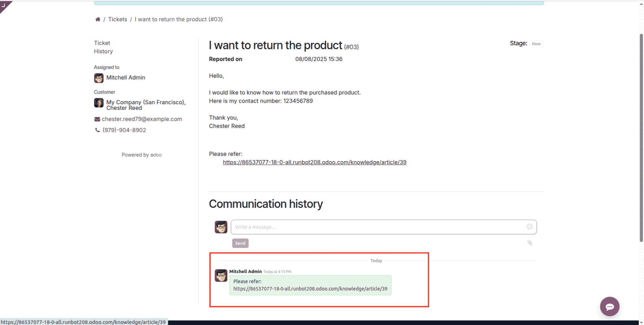Open the Powered by Odoo link
644x325 pixels.
141,155
